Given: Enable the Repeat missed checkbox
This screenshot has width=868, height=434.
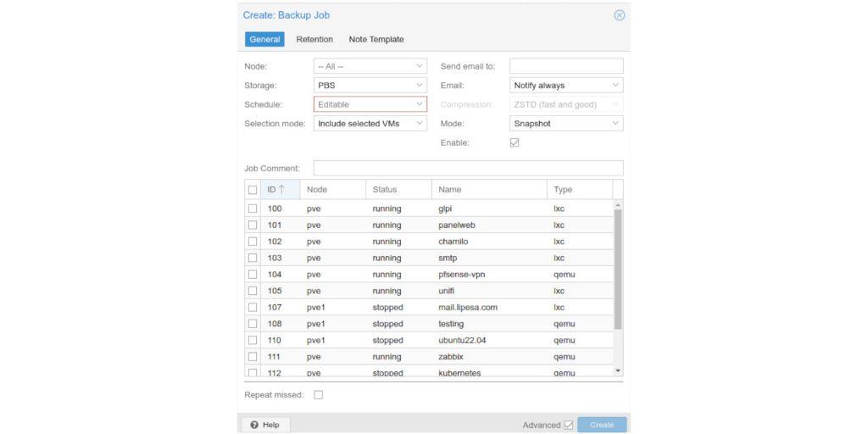Looking at the screenshot, I should point(319,395).
